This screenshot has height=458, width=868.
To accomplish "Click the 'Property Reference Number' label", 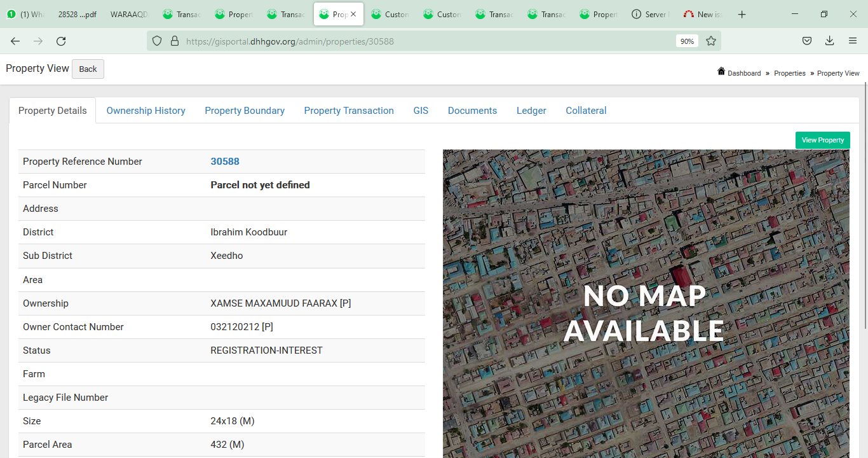I will tap(83, 162).
